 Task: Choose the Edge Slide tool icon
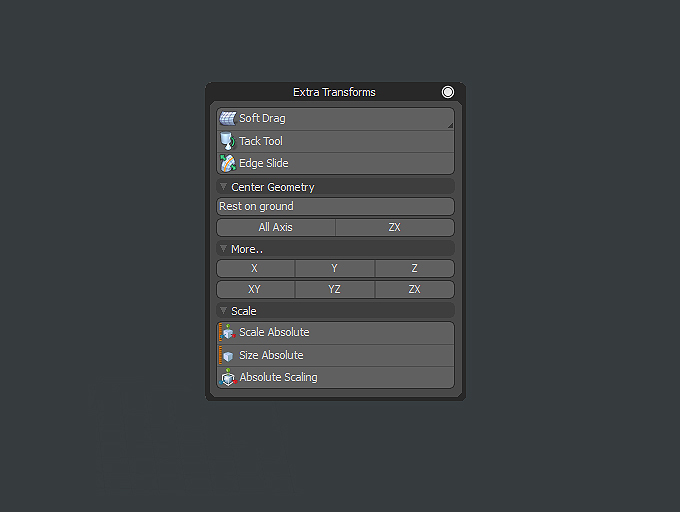pos(228,163)
